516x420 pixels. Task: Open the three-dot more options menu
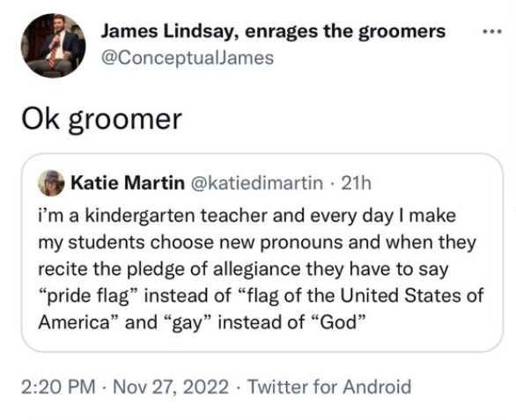(x=491, y=32)
